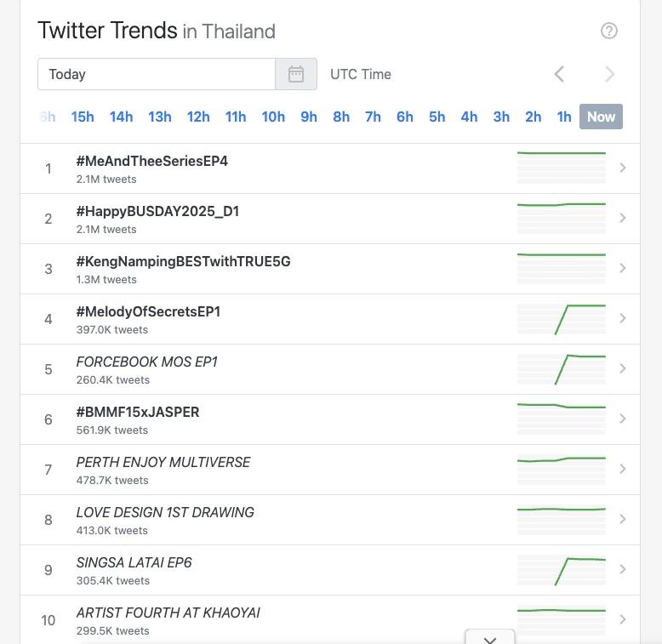The height and width of the screenshot is (644, 662).
Task: Open the calendar date picker icon
Action: click(296, 74)
